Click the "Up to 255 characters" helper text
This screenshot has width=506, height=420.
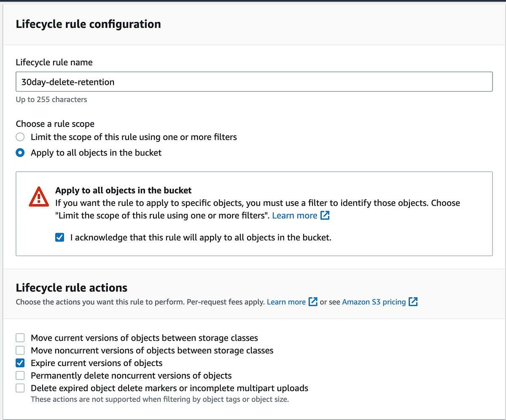pos(51,99)
